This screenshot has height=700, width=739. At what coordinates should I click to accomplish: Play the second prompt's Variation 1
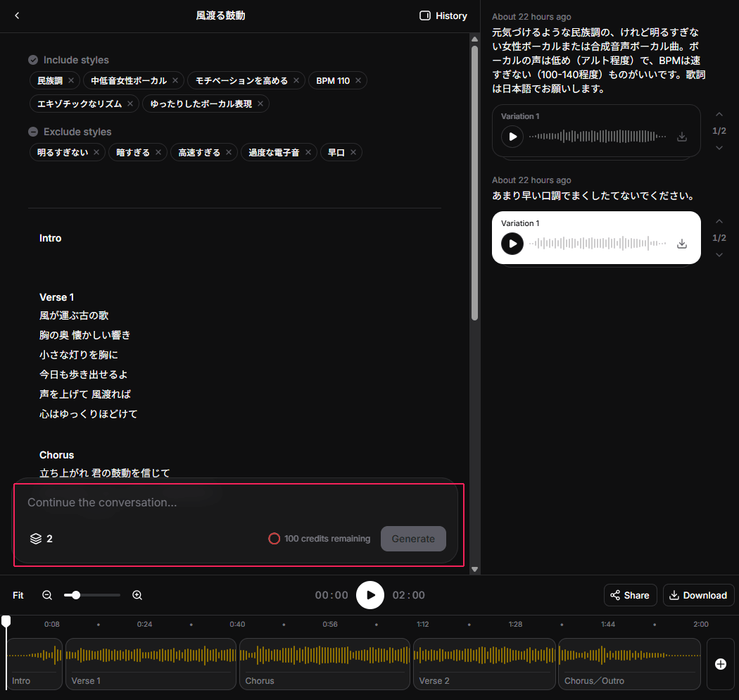[x=512, y=244]
